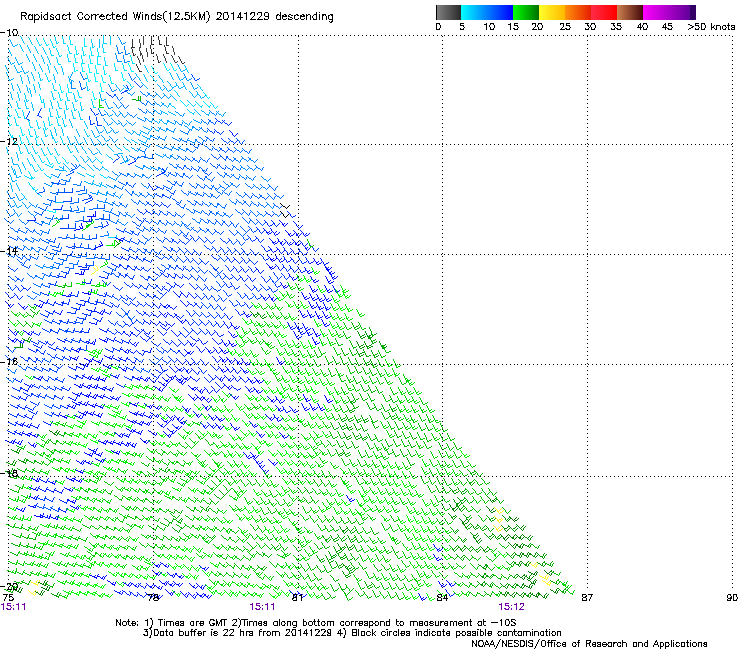Click the '87' longitude axis label
Viewport: 740px width, 650px height.
coord(587,598)
